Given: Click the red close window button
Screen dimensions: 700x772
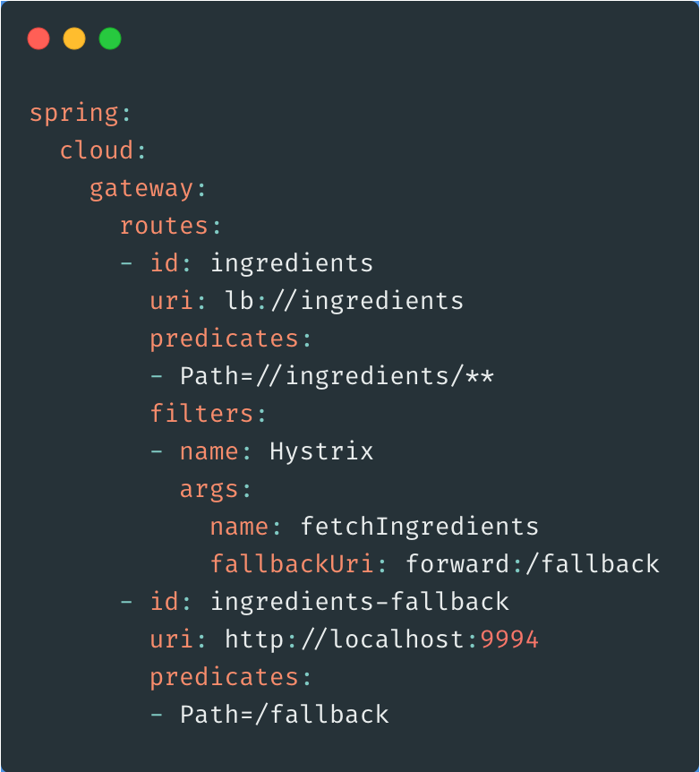Looking at the screenshot, I should [x=38, y=39].
